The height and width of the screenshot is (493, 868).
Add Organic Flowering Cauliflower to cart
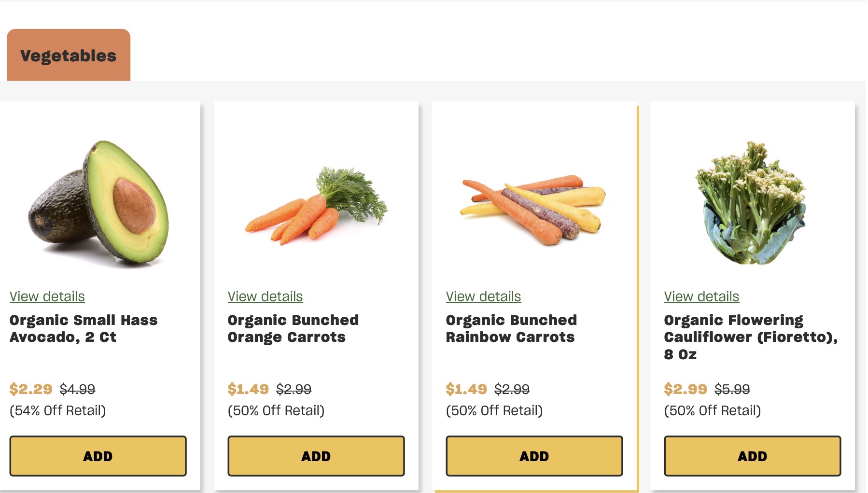(753, 456)
